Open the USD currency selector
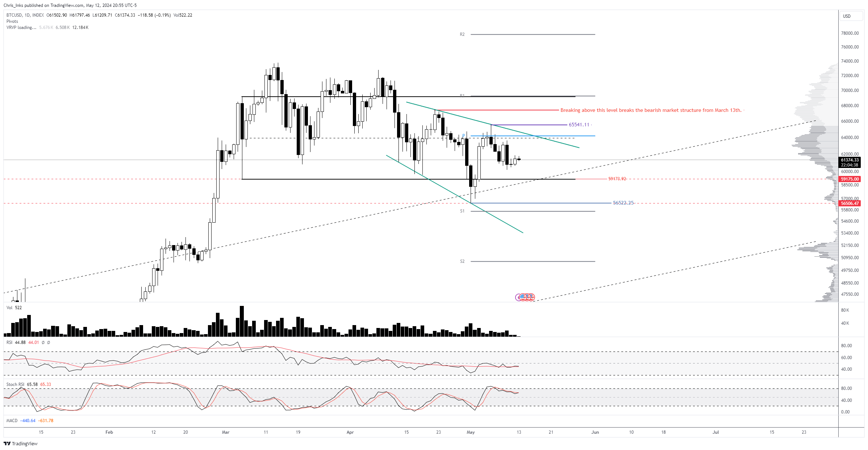The height and width of the screenshot is (450, 868). (851, 16)
